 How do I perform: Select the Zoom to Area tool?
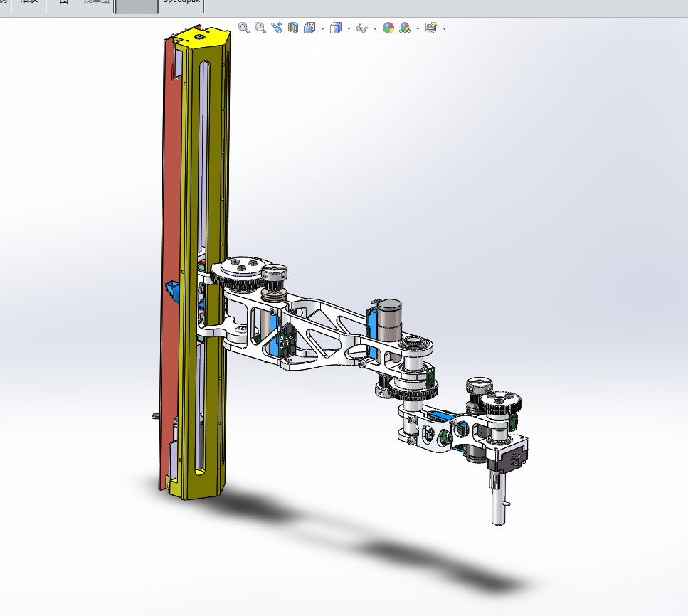click(x=260, y=28)
